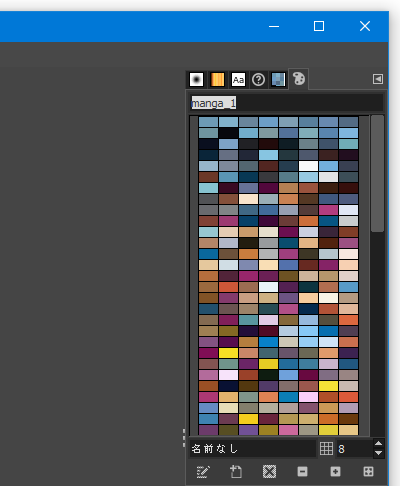The width and height of the screenshot is (400, 486).
Task: Open the Gradients tab with orange stripes
Action: coord(217,80)
